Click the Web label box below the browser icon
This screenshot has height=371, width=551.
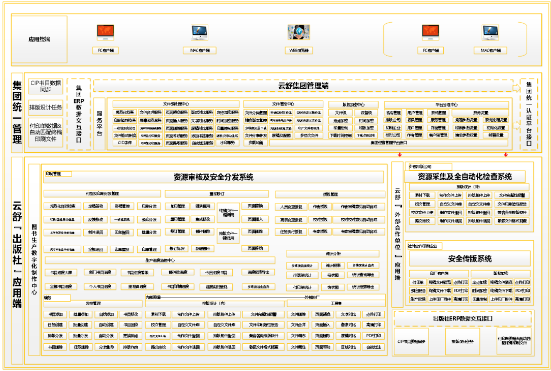click(299, 50)
